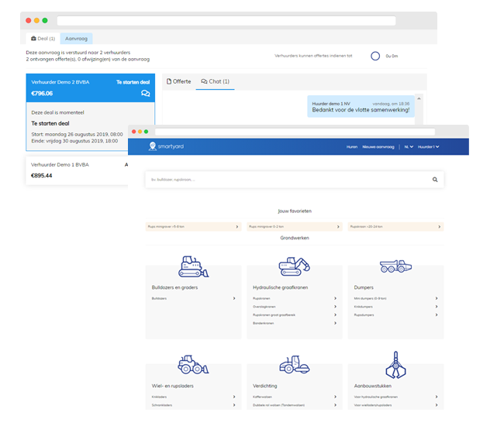The height and width of the screenshot is (426, 504).
Task: Open the Mini dumpers (0-9 ton) row
Action: click(x=395, y=298)
